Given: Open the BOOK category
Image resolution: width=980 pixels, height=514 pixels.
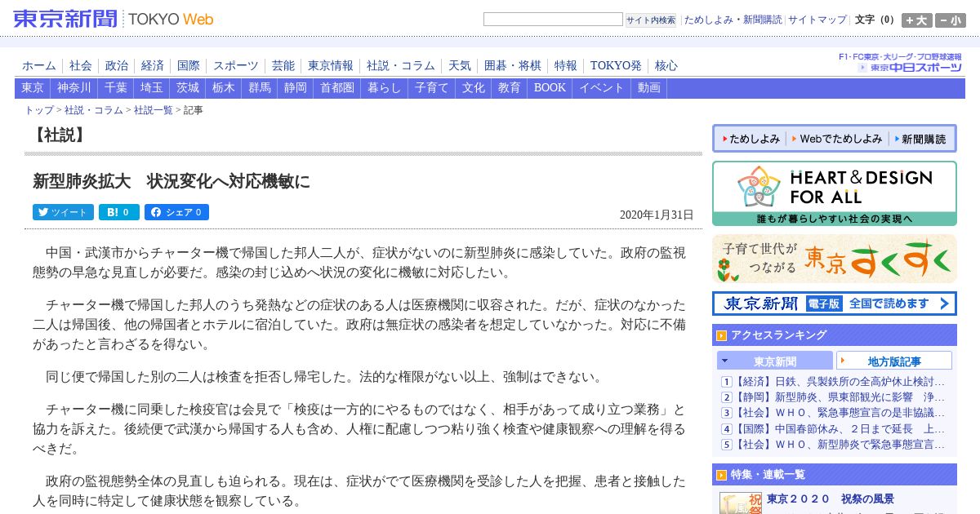Looking at the screenshot, I should [x=550, y=88].
